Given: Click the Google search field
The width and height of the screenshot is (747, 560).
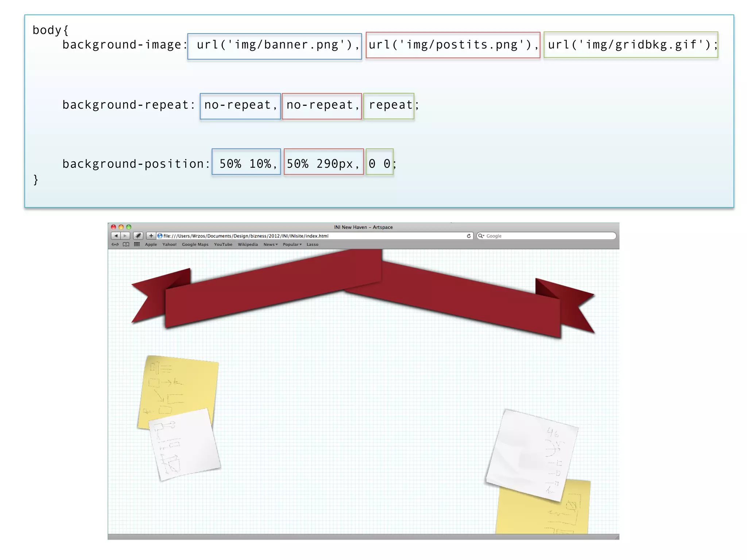Looking at the screenshot, I should tap(546, 236).
